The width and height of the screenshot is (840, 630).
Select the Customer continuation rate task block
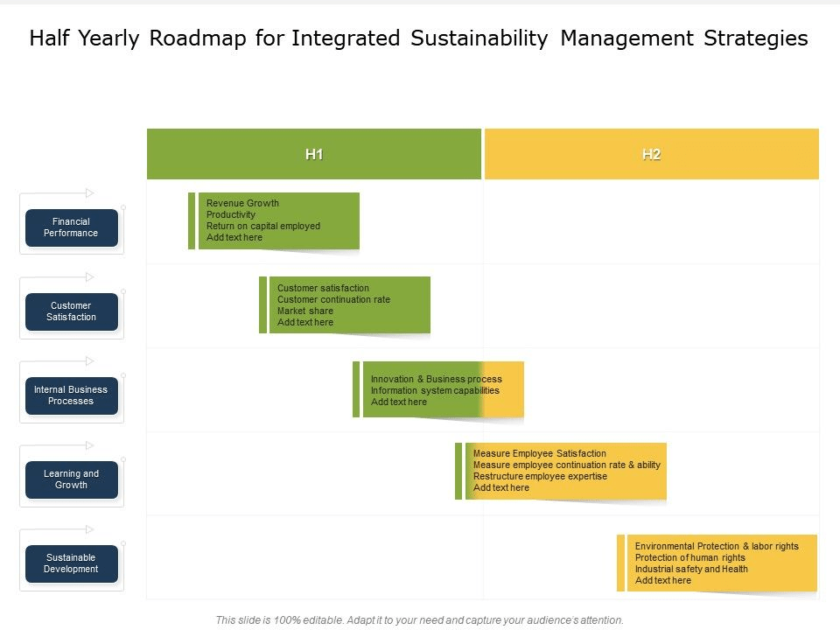pyautogui.click(x=349, y=304)
